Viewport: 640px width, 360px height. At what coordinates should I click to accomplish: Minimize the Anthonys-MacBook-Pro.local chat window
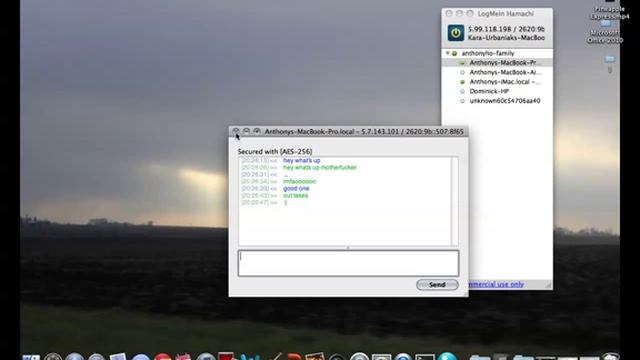click(x=246, y=131)
